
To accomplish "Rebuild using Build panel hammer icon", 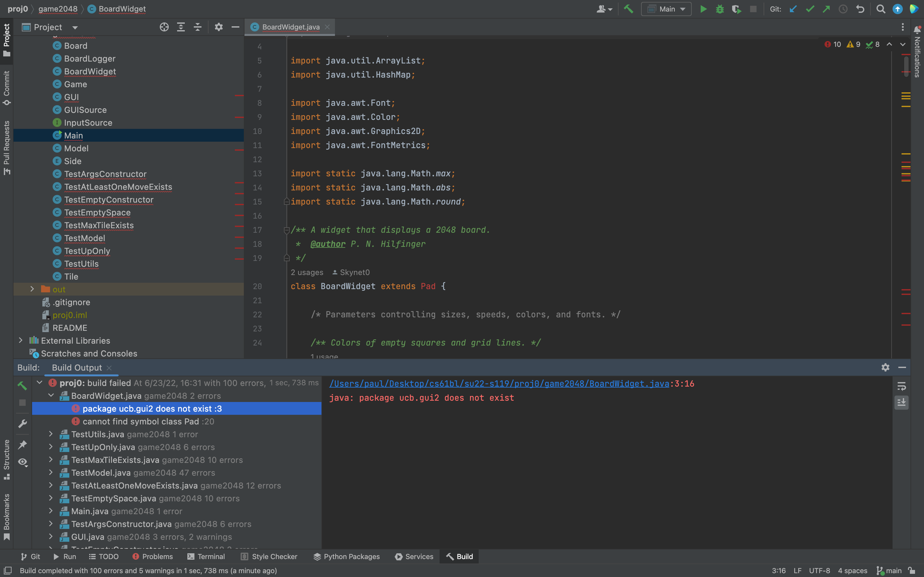I will coord(22,385).
